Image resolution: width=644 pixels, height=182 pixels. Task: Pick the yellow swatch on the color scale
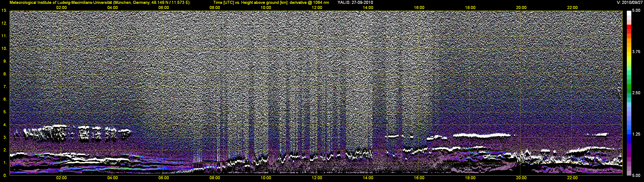[x=629, y=54]
